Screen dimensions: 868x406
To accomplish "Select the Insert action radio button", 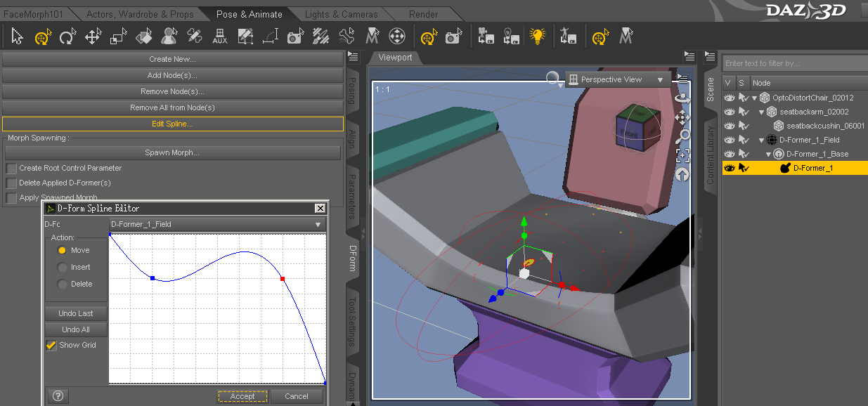I will click(x=63, y=268).
